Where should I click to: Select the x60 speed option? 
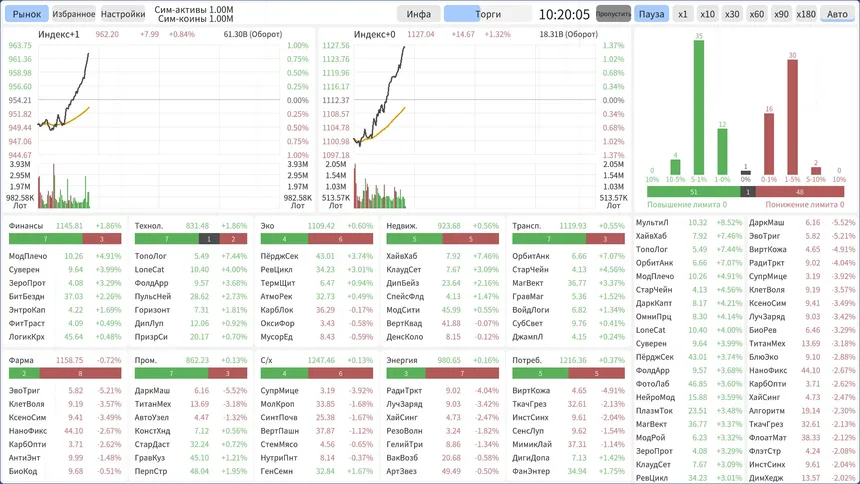click(x=756, y=14)
